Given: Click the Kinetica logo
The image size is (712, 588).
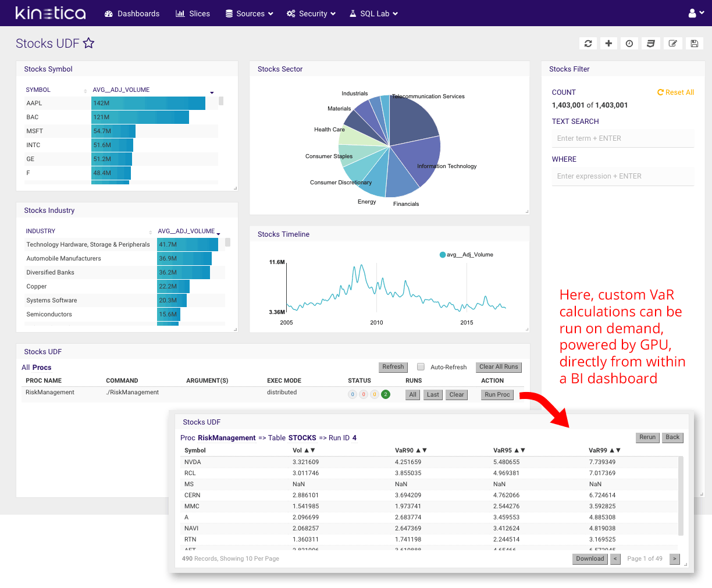Looking at the screenshot, I should click(51, 13).
